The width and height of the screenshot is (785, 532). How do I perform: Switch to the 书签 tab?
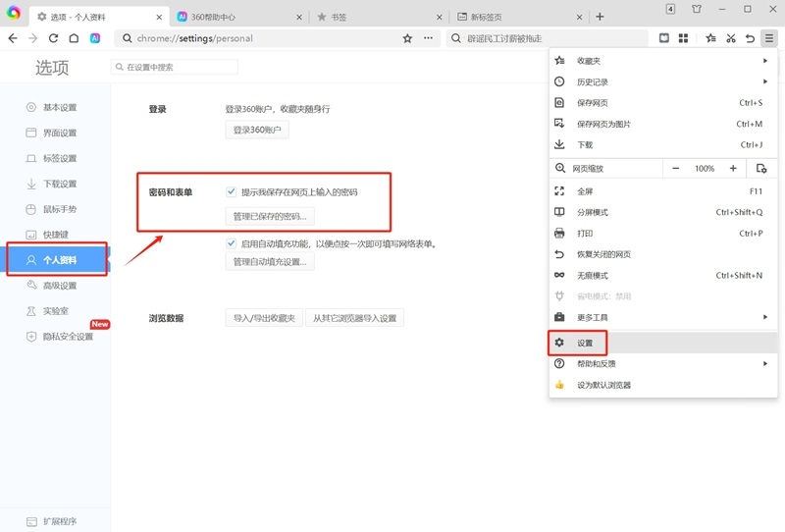378,17
